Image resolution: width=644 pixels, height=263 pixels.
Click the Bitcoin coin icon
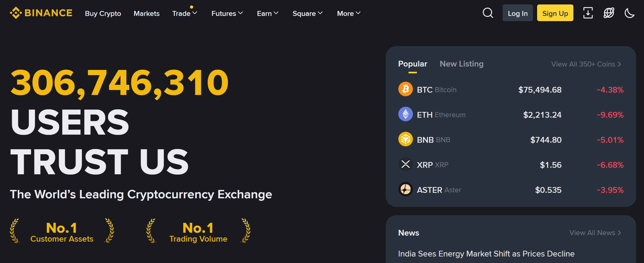click(405, 89)
